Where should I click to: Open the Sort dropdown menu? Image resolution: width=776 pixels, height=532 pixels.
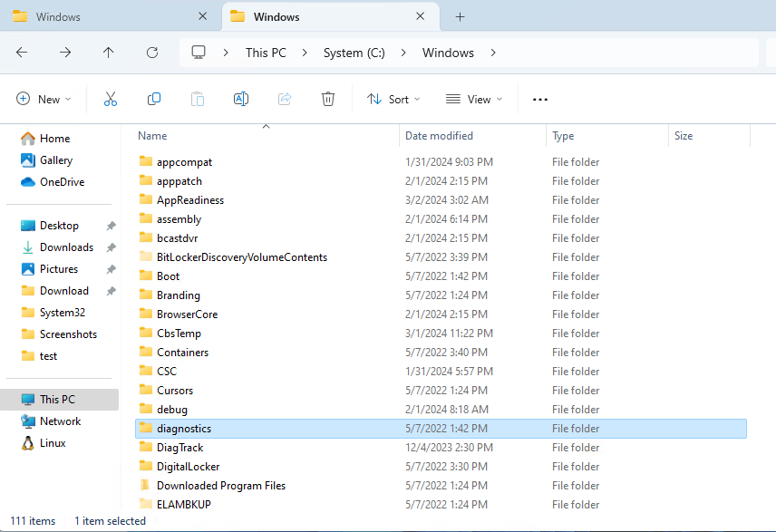coord(393,100)
